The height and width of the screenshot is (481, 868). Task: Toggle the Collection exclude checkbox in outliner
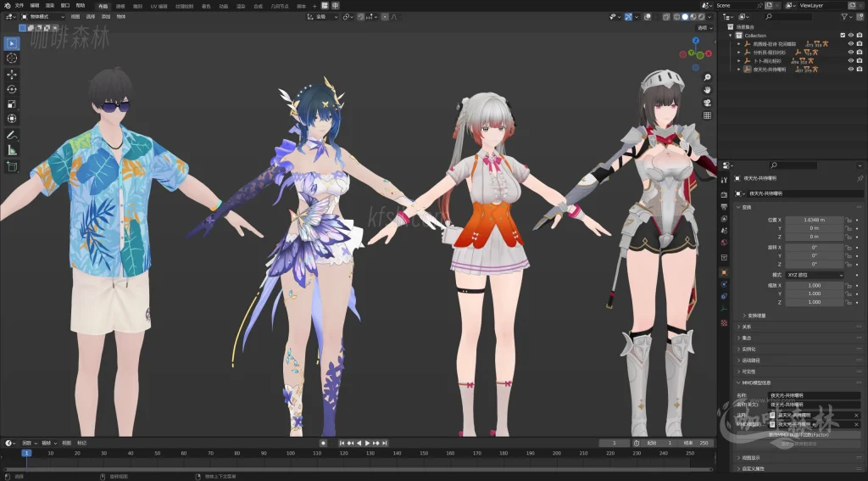tap(843, 36)
